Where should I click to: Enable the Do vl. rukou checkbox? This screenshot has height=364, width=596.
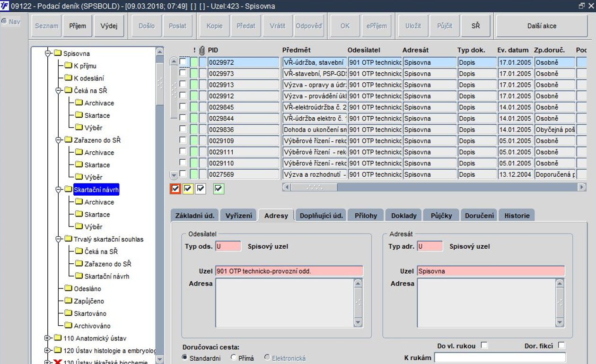(x=484, y=346)
